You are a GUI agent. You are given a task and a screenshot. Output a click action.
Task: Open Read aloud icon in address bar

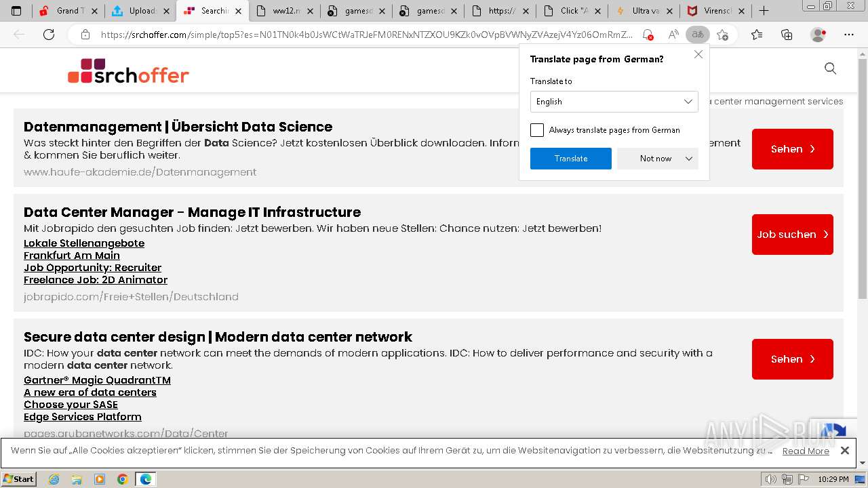point(673,35)
